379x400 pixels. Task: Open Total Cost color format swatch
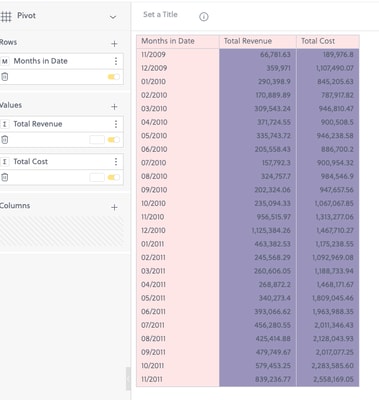tap(97, 177)
